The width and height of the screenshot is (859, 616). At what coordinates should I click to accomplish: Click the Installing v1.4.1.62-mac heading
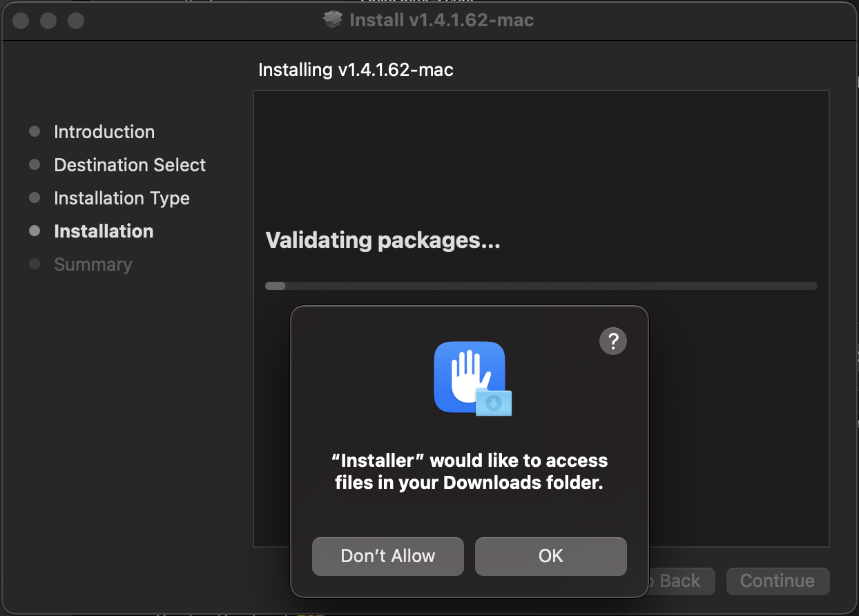coord(356,70)
